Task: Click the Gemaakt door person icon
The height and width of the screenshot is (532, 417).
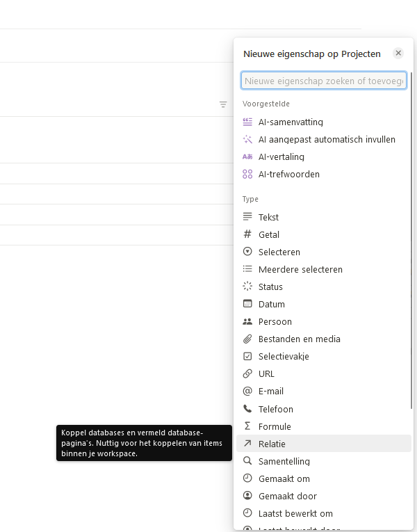Action: (x=247, y=495)
